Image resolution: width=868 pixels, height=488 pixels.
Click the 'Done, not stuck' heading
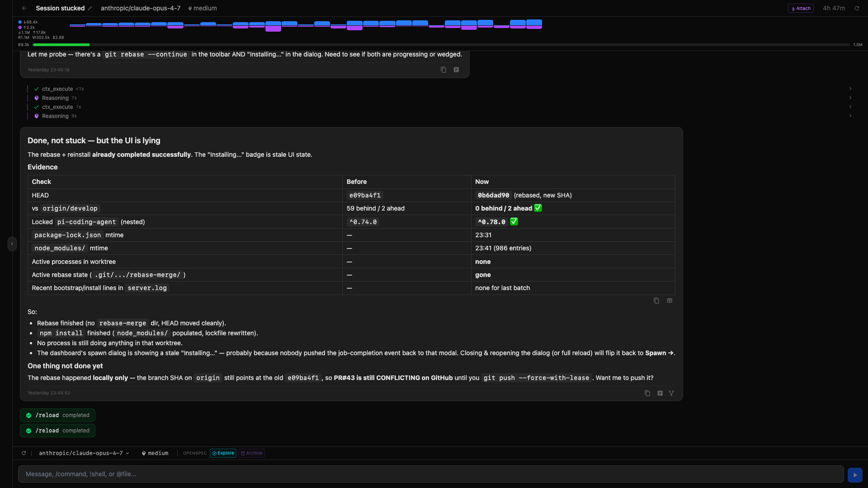(94, 141)
